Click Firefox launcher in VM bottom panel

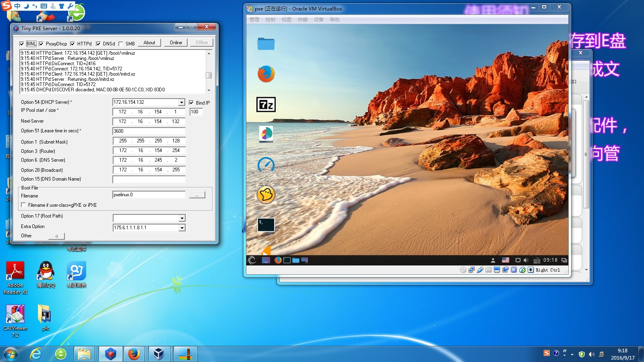(x=278, y=260)
